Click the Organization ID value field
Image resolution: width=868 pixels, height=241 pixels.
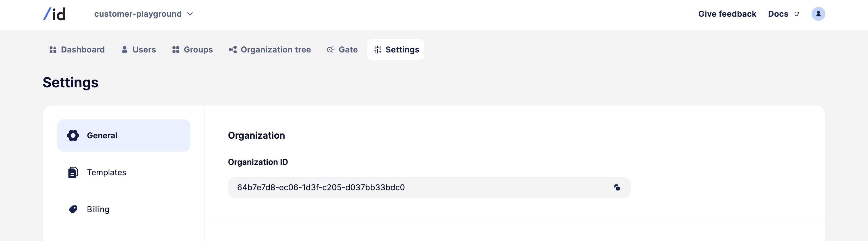pyautogui.click(x=404, y=187)
